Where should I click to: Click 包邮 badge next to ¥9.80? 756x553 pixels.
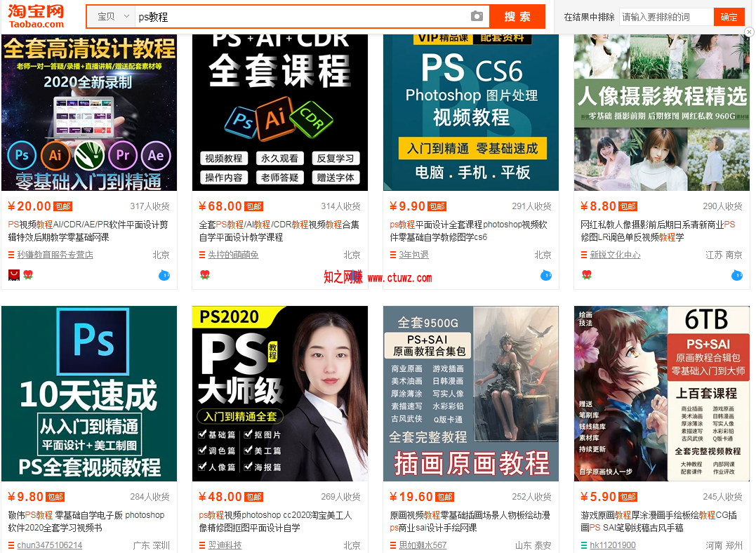point(55,497)
